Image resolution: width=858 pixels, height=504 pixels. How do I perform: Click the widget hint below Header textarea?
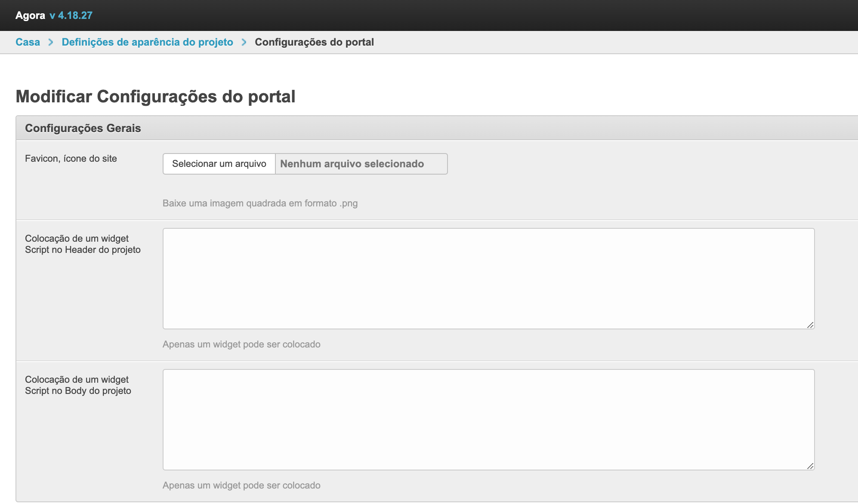coord(241,344)
